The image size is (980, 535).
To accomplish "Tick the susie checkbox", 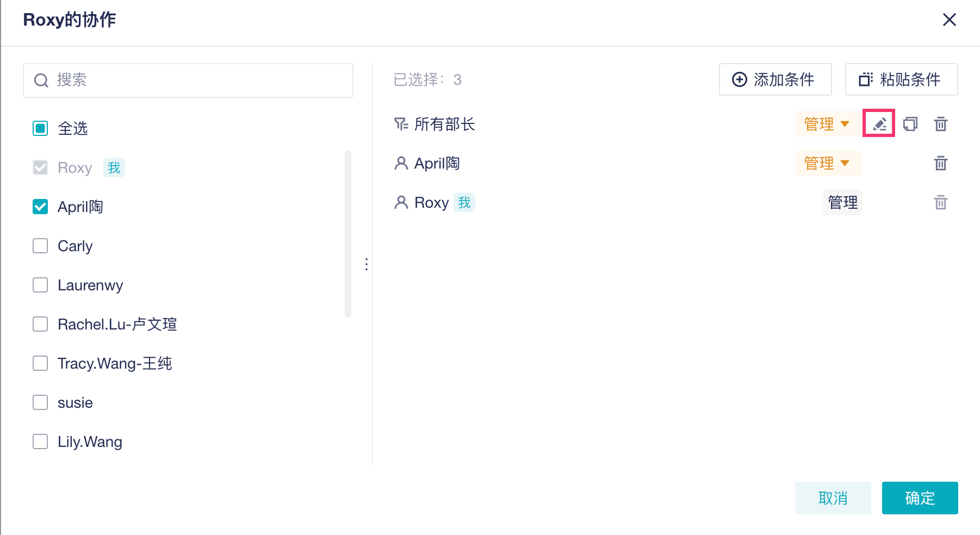I will tap(40, 402).
